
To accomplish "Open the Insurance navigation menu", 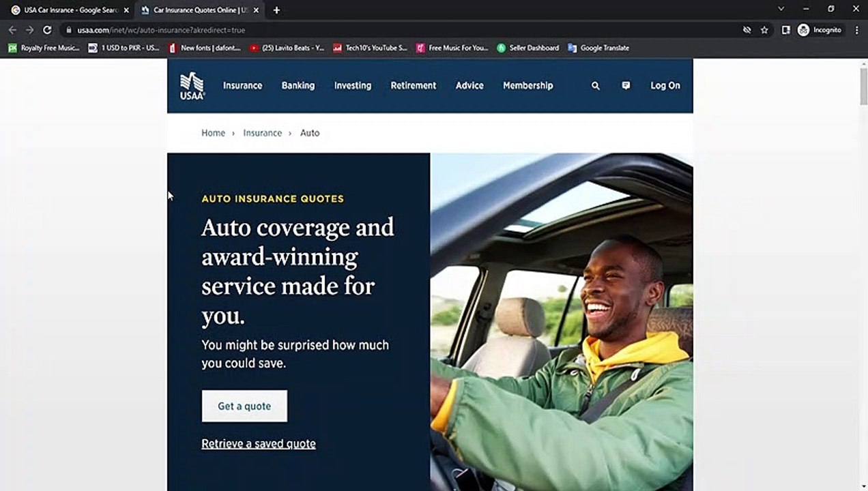I will pyautogui.click(x=242, y=86).
